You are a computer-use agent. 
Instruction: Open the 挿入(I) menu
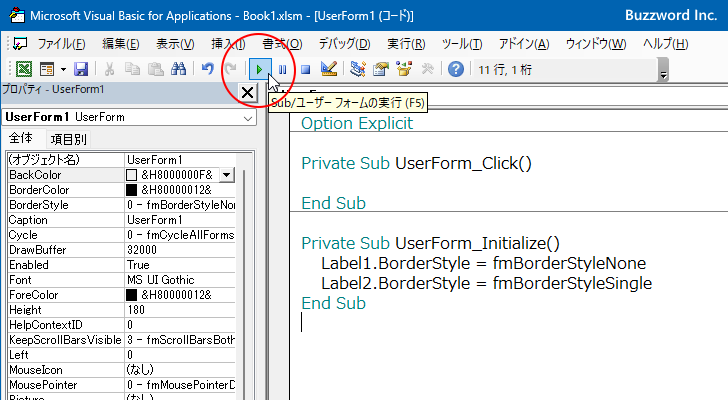228,44
